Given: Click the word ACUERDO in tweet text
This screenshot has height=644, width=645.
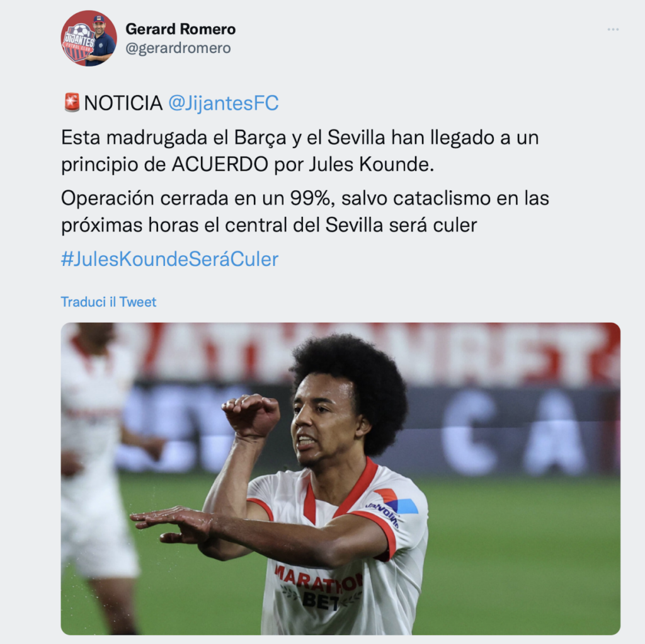Looking at the screenshot, I should coord(220,164).
